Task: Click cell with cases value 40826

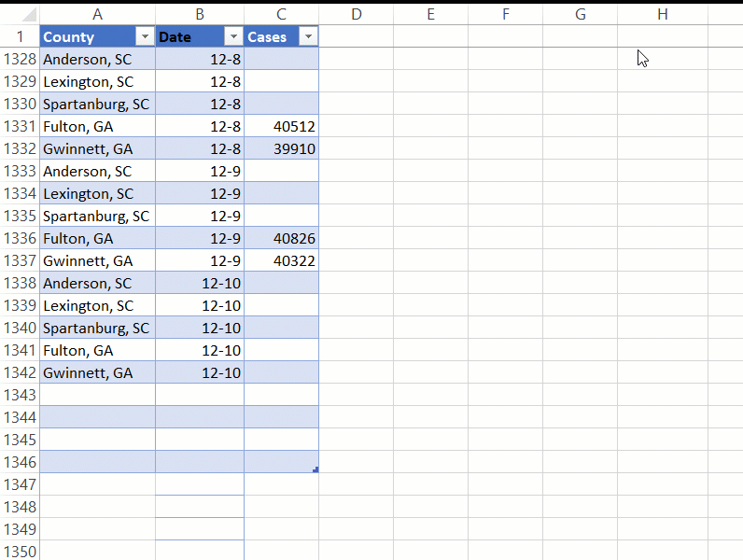Action: point(282,238)
